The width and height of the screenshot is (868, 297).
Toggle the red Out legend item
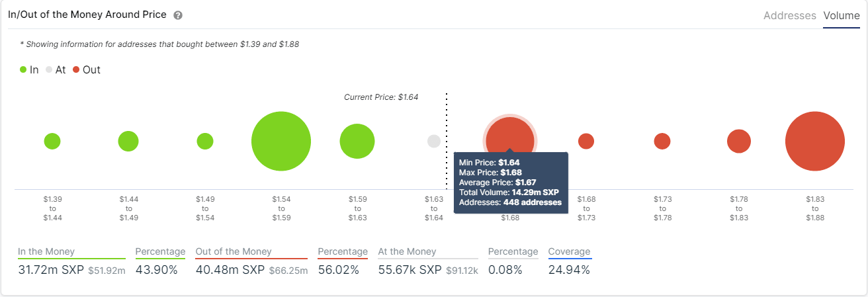click(86, 69)
